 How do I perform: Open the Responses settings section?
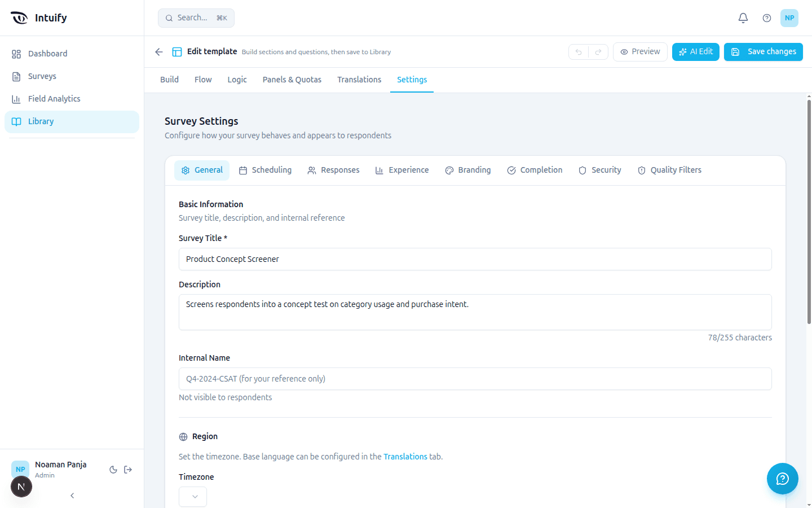point(333,170)
